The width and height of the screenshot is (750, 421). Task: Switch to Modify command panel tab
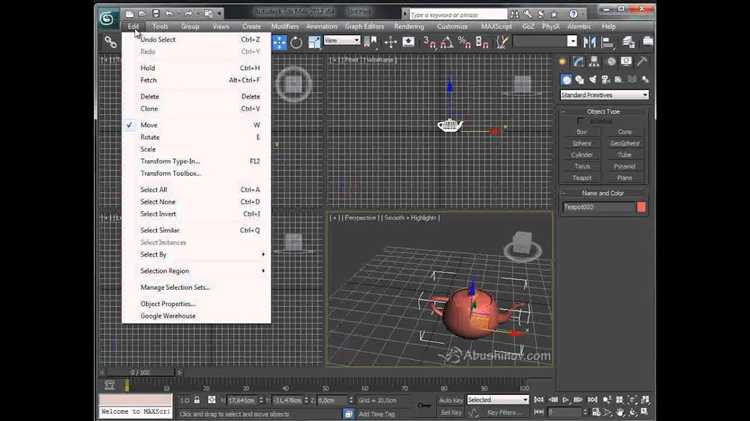(578, 62)
